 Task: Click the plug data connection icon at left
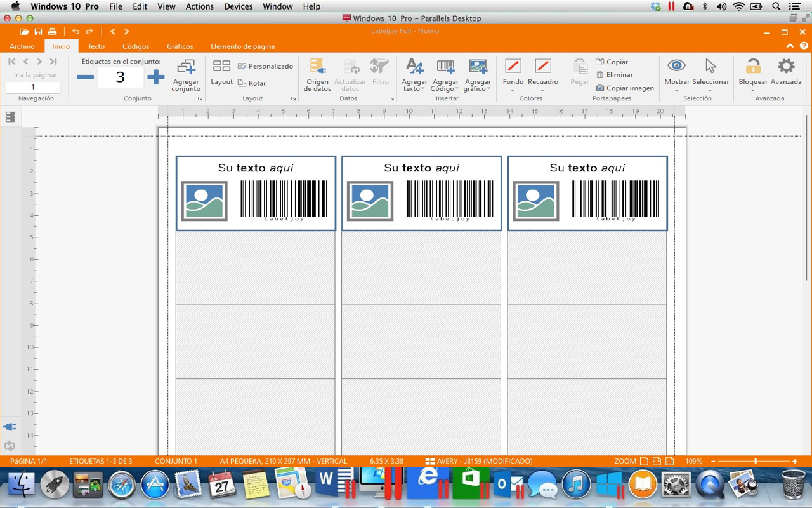point(10,427)
